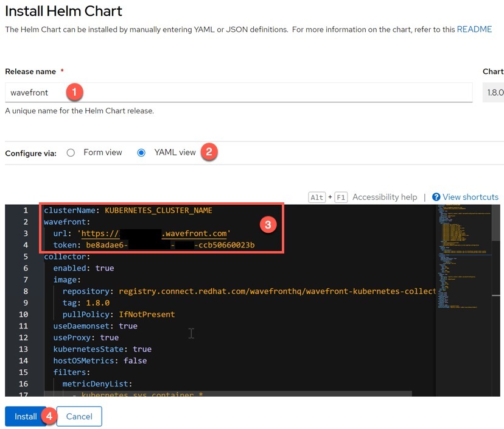Click the blue question mark shortcuts icon
Image resolution: width=504 pixels, height=429 pixels.
click(436, 197)
